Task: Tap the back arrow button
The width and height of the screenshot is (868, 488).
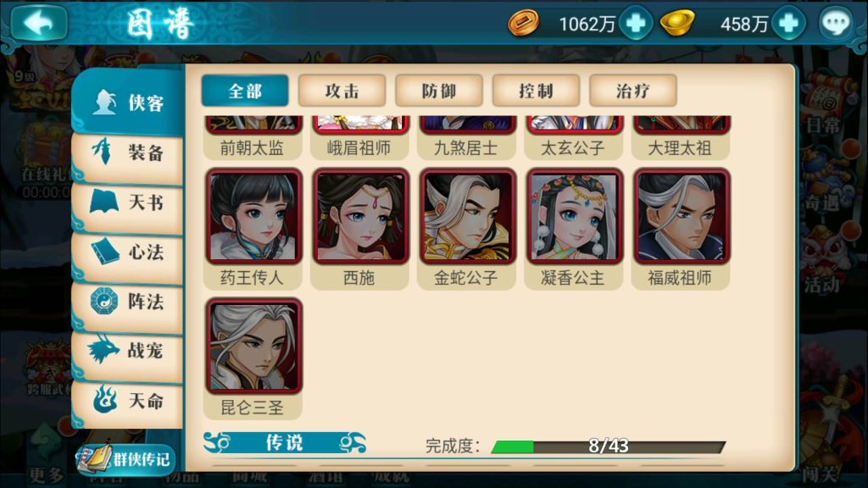Action: 39,23
